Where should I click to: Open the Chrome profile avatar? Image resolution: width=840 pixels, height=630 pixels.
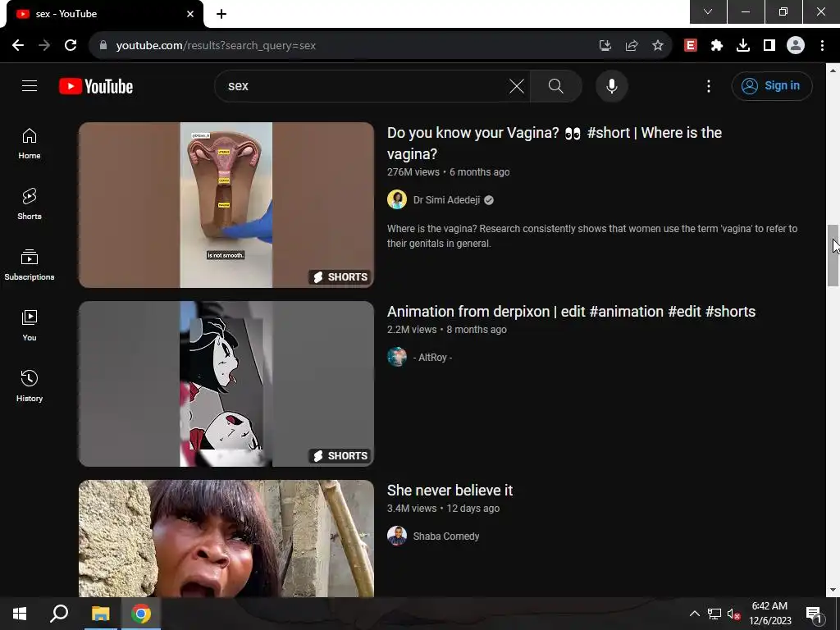[x=796, y=46]
